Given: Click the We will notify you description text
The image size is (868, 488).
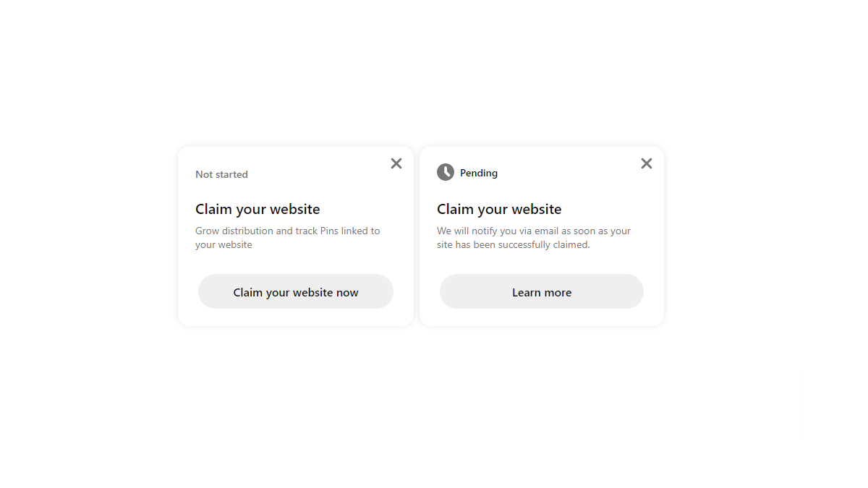Looking at the screenshot, I should [534, 238].
